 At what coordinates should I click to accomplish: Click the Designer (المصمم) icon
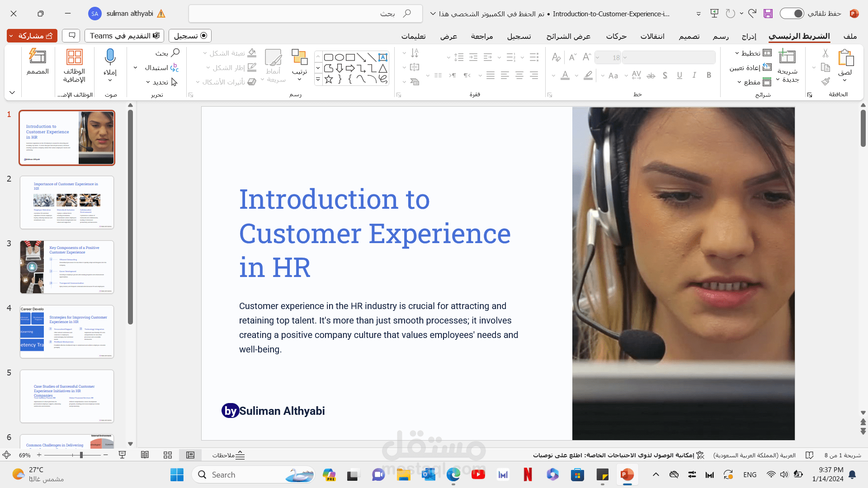38,56
